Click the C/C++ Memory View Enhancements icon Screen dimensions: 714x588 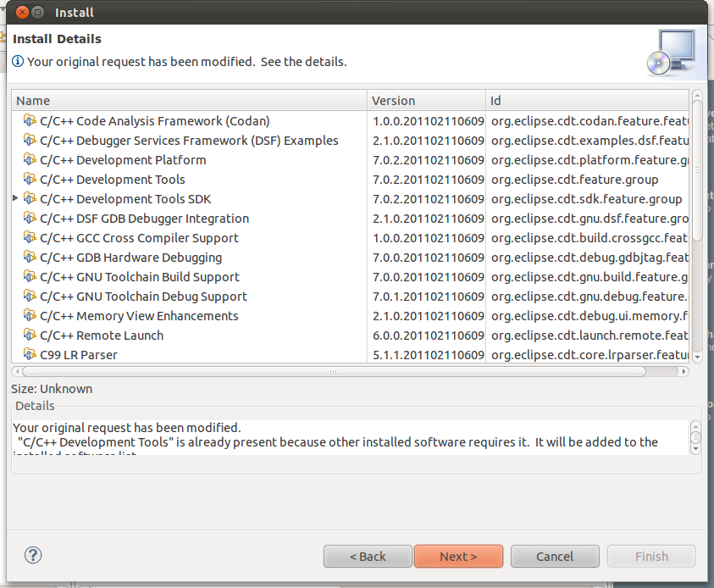click(30, 316)
